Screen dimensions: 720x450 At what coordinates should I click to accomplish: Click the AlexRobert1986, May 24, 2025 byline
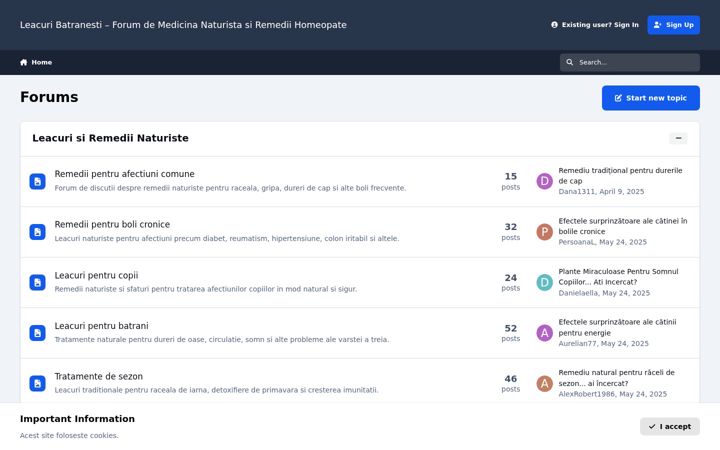click(613, 394)
